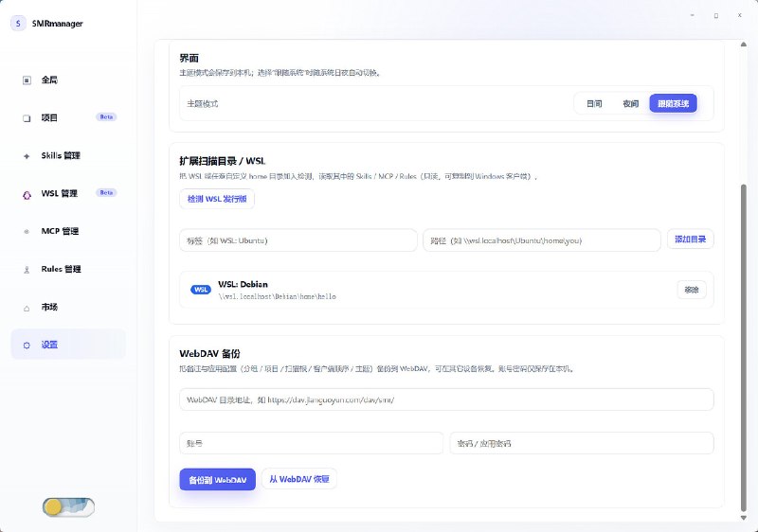Viewport: 758px width, 532px height.
Task: Click the scrollbar up arrow
Action: point(744,44)
